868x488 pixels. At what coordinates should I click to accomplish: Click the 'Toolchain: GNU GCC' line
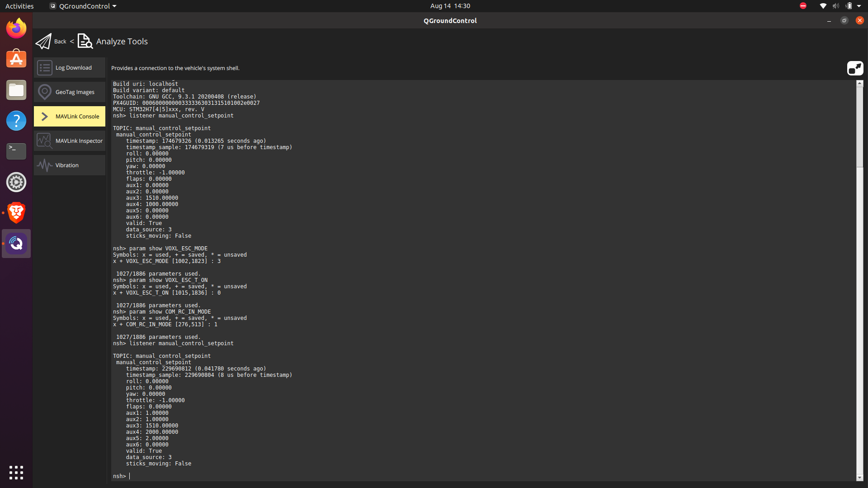click(184, 97)
